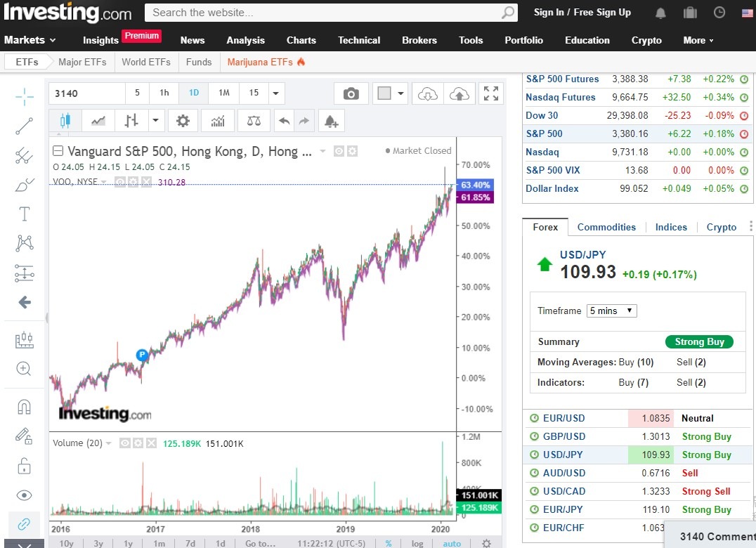Collapse the Vanguard S&P 500 legend
The width and height of the screenshot is (756, 548).
pyautogui.click(x=58, y=151)
